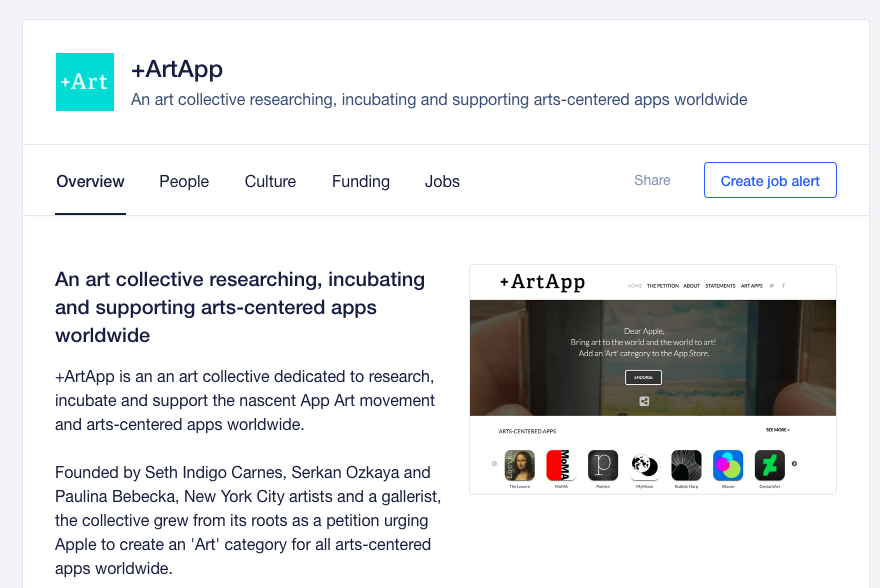The image size is (880, 588).
Task: Click the +ArtApp company name heading
Action: tap(177, 69)
